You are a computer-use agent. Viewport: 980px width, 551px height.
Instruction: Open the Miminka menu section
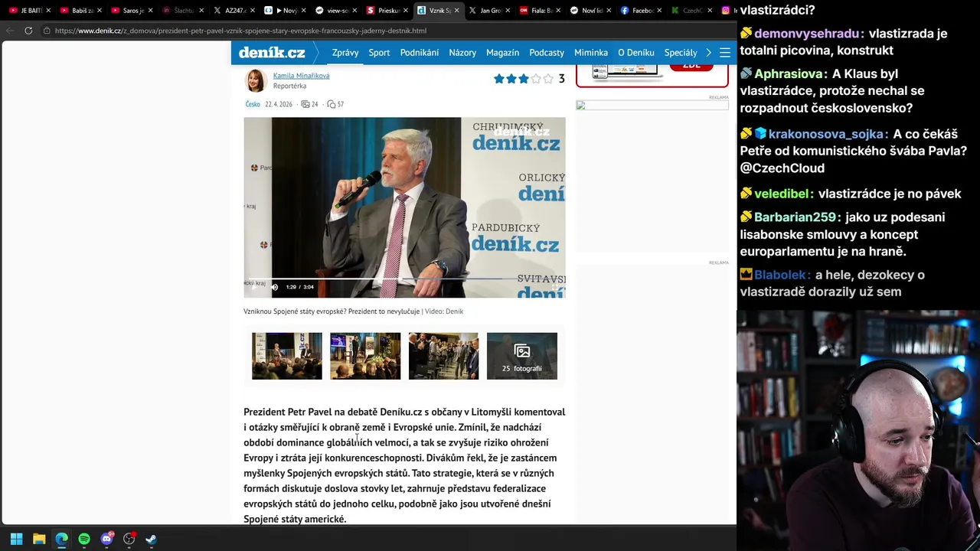(591, 53)
